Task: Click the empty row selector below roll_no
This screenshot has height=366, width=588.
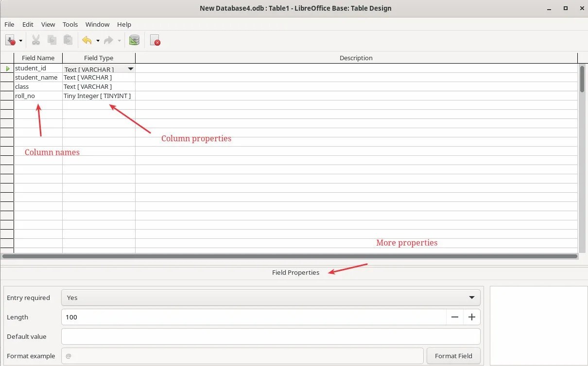Action: (x=7, y=105)
